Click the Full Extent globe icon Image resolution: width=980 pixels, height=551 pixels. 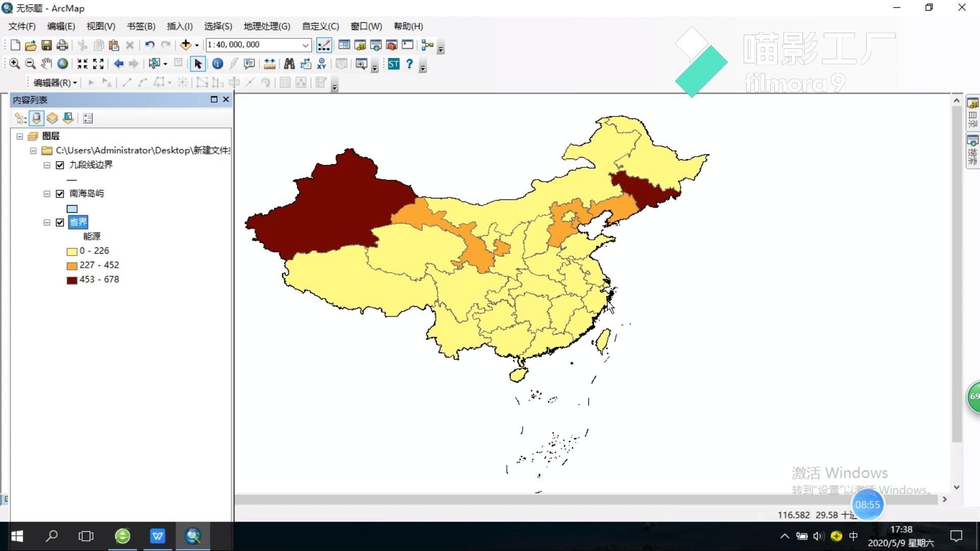point(63,64)
